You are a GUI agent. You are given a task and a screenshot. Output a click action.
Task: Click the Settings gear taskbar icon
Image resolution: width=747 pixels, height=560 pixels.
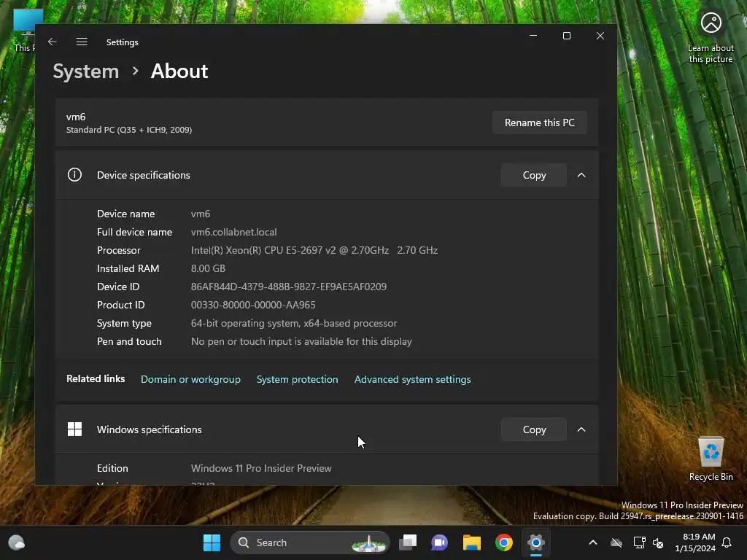536,542
